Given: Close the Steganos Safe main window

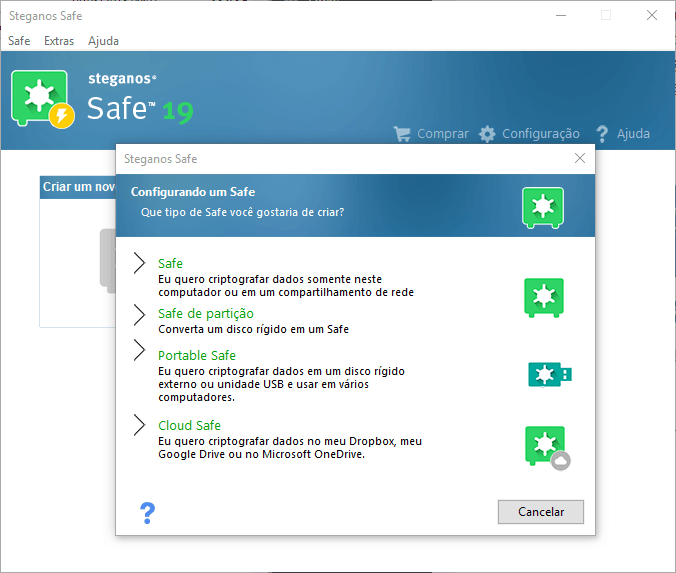Looking at the screenshot, I should tap(652, 16).
